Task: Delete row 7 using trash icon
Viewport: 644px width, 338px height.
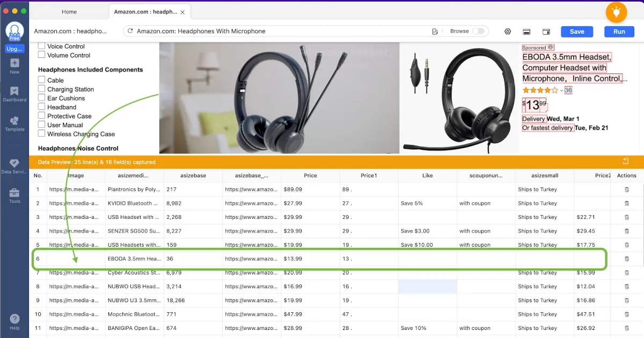Action: click(x=626, y=273)
